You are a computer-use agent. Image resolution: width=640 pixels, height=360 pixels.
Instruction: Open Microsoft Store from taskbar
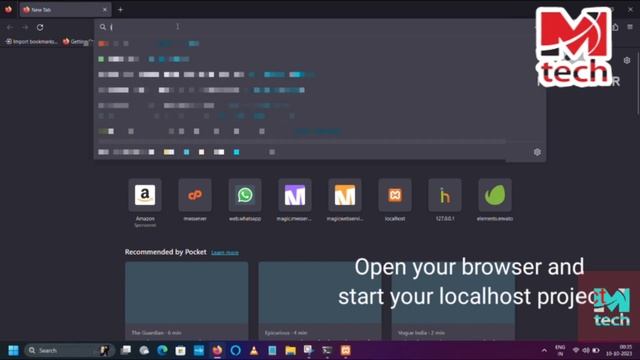coord(180,350)
